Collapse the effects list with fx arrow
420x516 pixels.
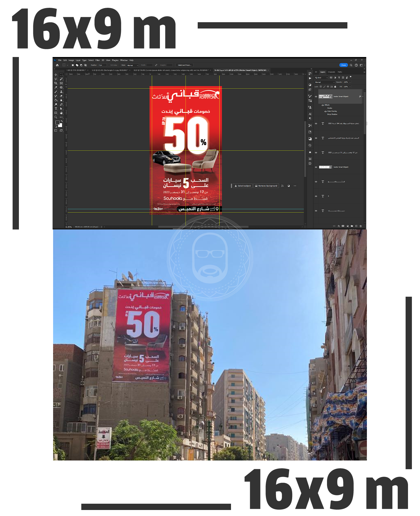point(363,96)
